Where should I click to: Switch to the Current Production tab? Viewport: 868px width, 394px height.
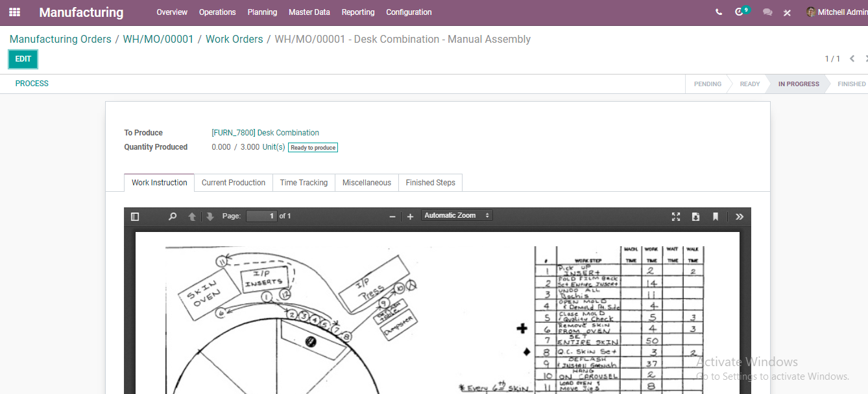(234, 183)
